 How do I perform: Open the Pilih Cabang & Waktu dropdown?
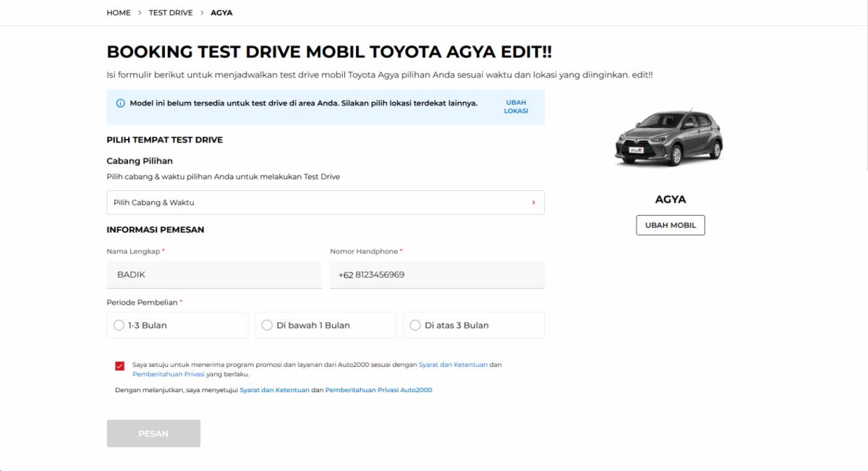325,203
